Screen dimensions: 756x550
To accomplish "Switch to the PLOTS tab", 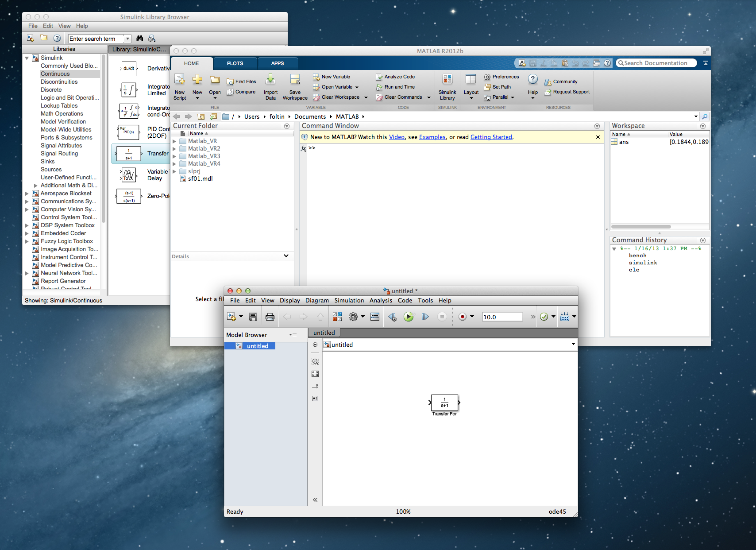I will tap(235, 63).
